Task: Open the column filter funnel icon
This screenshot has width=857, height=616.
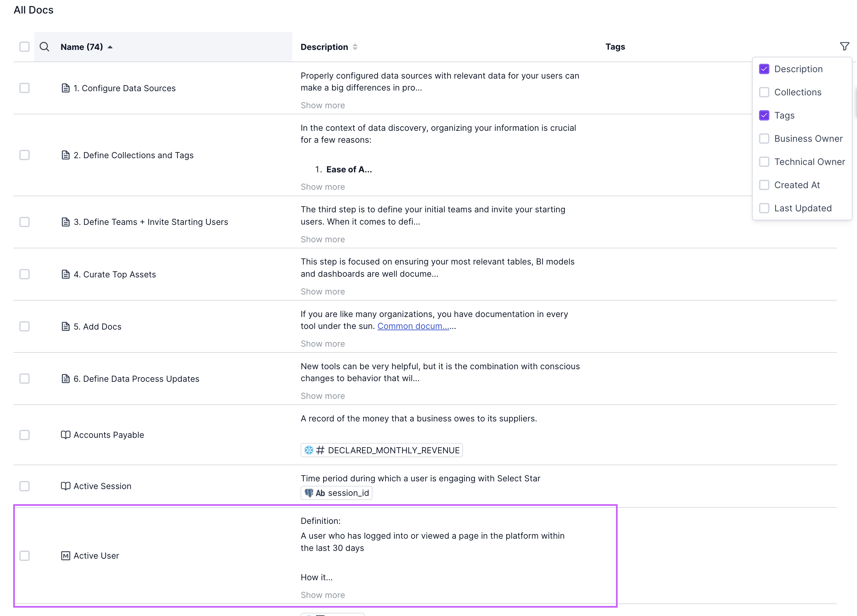Action: [x=844, y=46]
